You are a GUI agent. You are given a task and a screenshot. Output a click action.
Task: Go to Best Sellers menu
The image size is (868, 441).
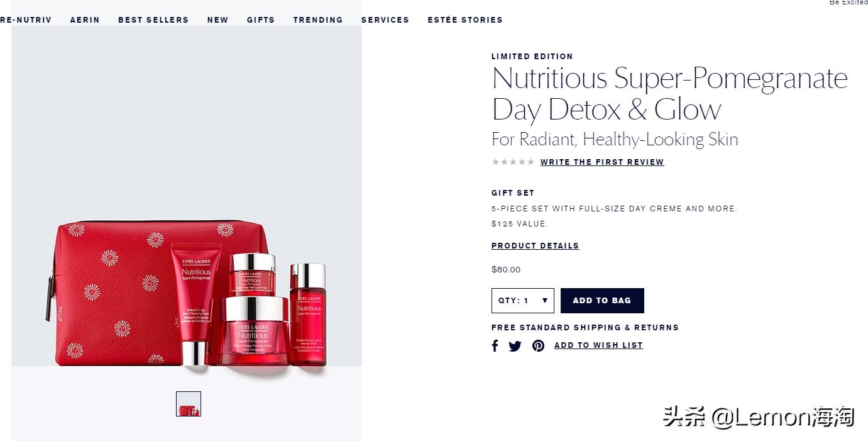pos(153,20)
